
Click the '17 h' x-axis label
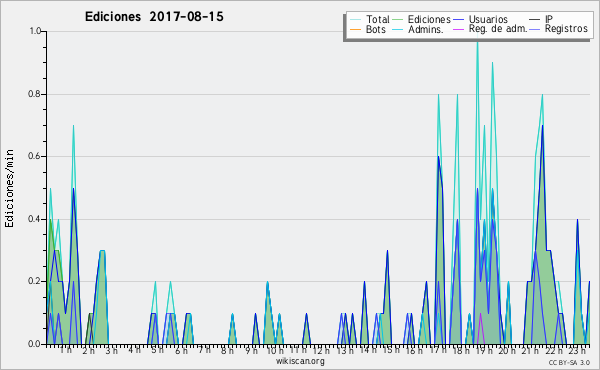(x=438, y=350)
